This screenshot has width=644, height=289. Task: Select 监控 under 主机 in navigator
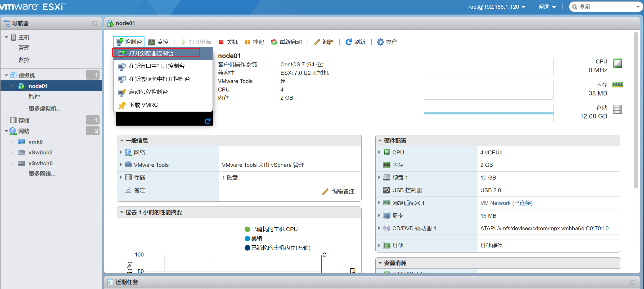[x=24, y=60]
